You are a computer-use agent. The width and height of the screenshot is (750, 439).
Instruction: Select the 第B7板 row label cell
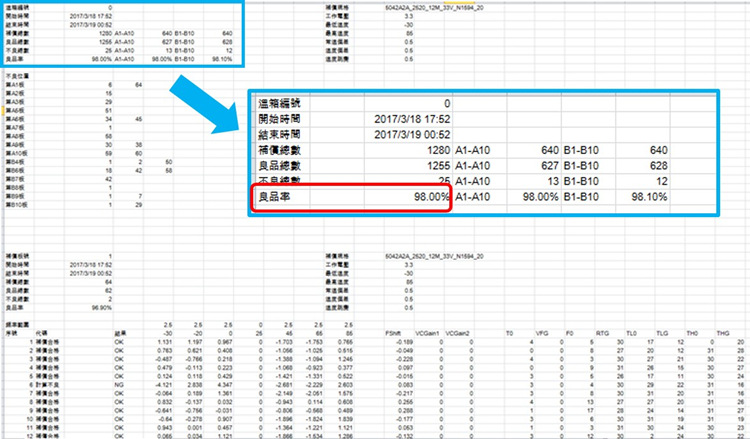pos(14,179)
